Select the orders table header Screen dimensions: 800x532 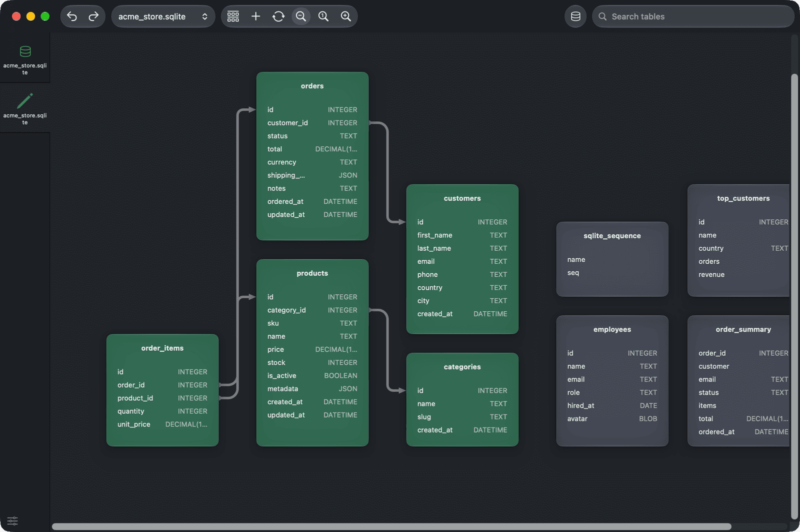point(312,86)
